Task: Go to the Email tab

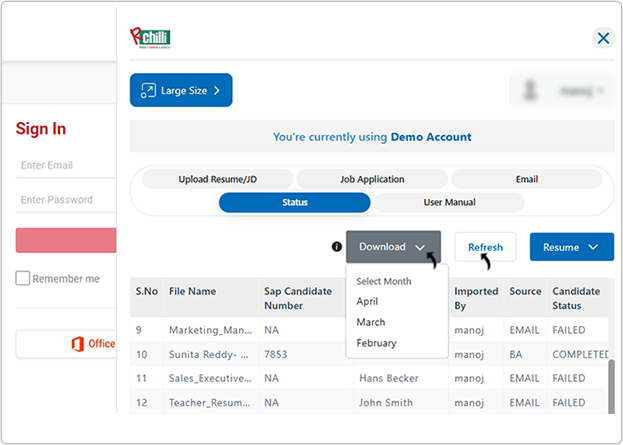Action: tap(526, 179)
